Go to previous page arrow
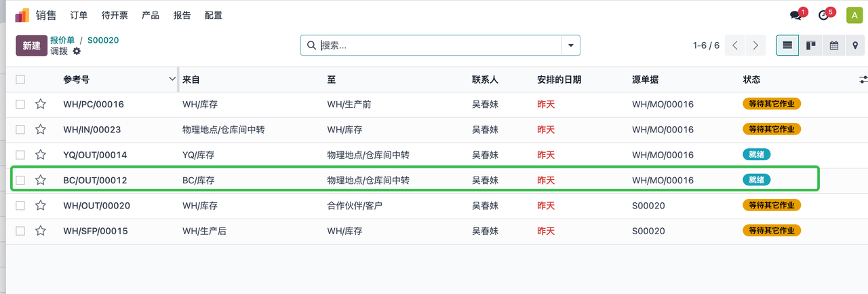The height and width of the screenshot is (294, 868). point(735,45)
